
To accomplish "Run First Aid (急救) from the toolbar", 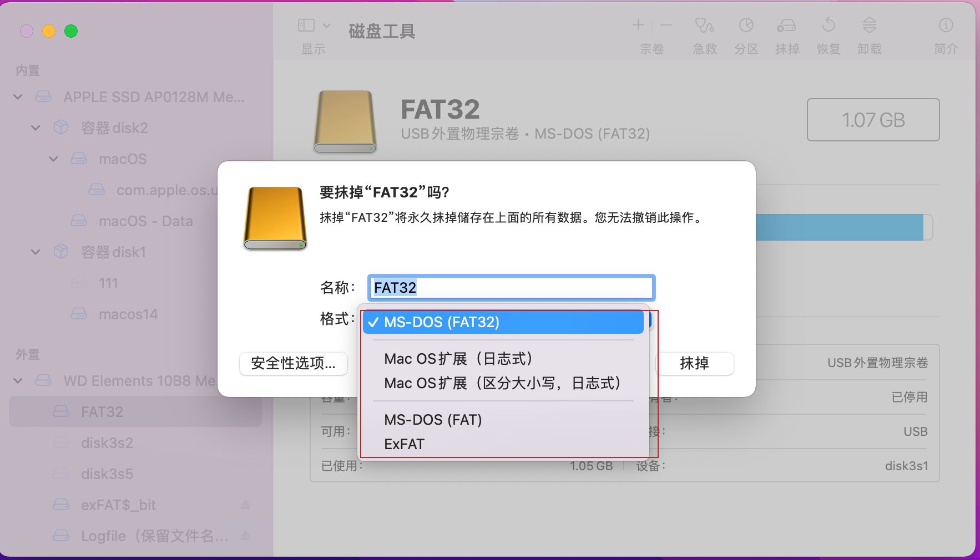I will pyautogui.click(x=704, y=33).
